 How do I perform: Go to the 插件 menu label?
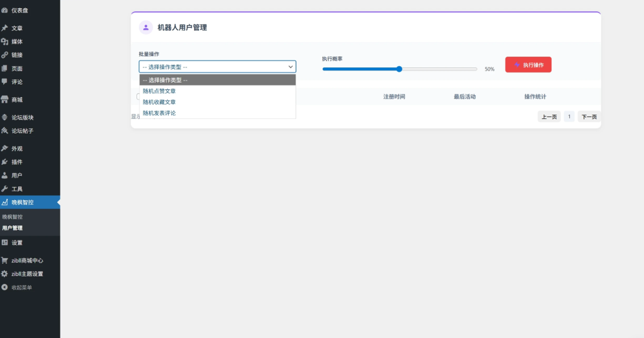pos(17,162)
